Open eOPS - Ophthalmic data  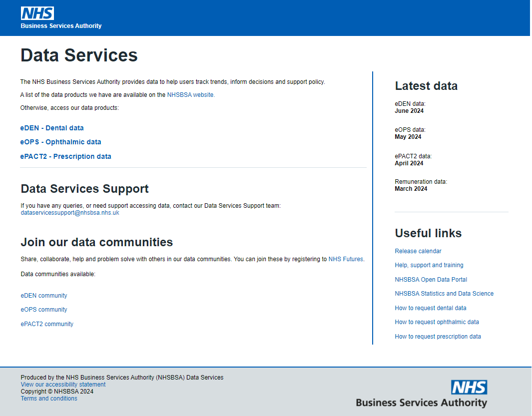pyautogui.click(x=61, y=142)
